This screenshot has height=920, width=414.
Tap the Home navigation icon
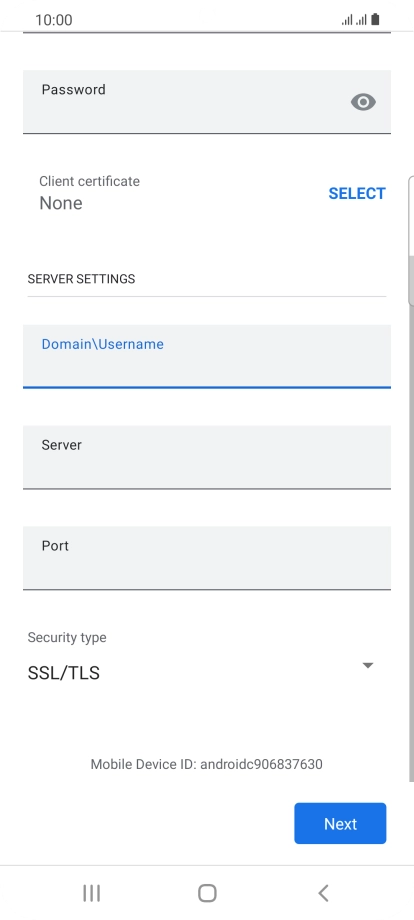click(207, 893)
